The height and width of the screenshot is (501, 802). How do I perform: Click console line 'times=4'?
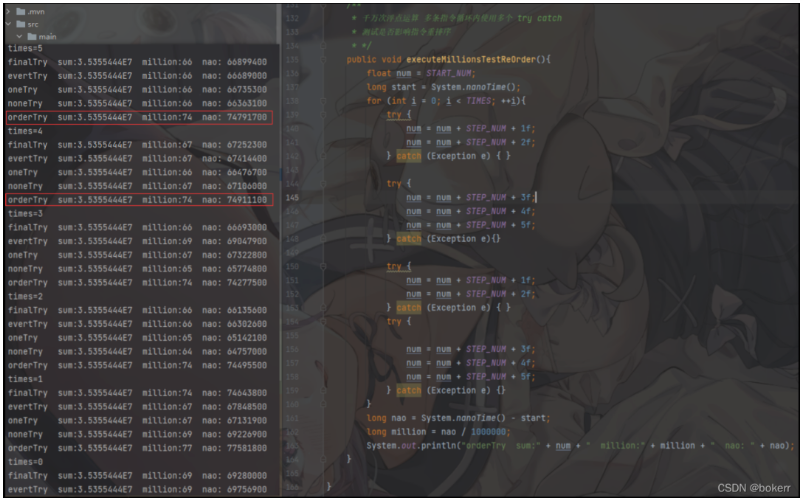(25, 131)
